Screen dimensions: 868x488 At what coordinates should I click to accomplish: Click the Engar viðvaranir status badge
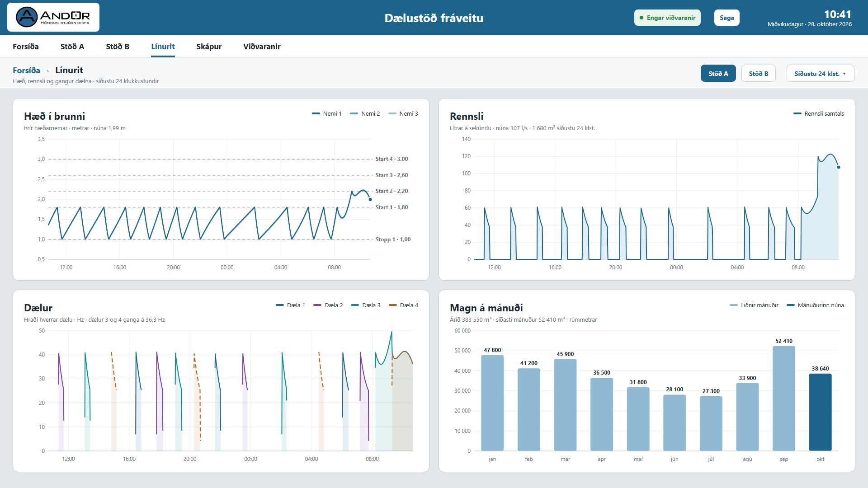click(667, 18)
